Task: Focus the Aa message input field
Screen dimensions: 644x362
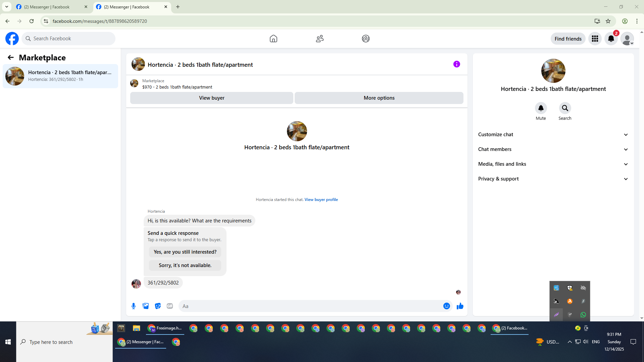Action: tap(310, 306)
